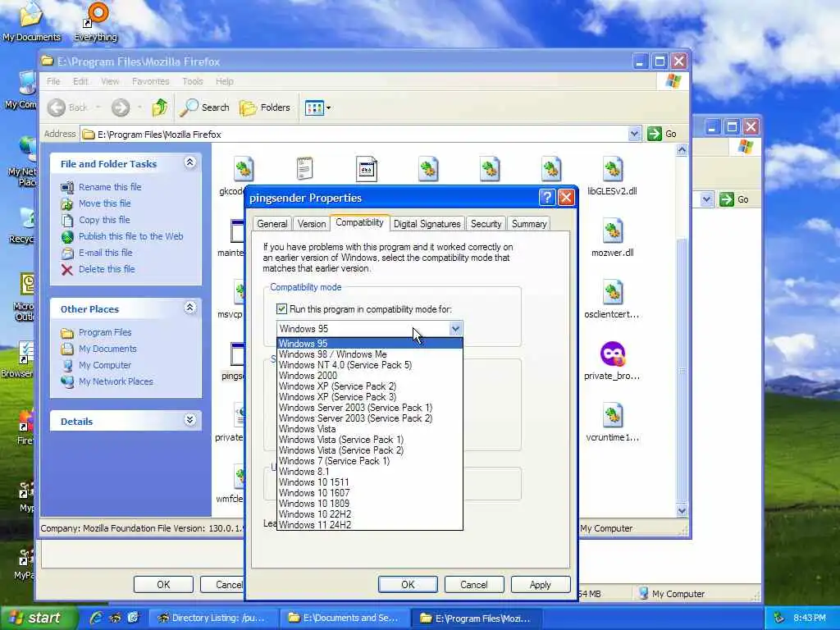The height and width of the screenshot is (630, 840).
Task: Switch to the General tab
Action: [272, 224]
